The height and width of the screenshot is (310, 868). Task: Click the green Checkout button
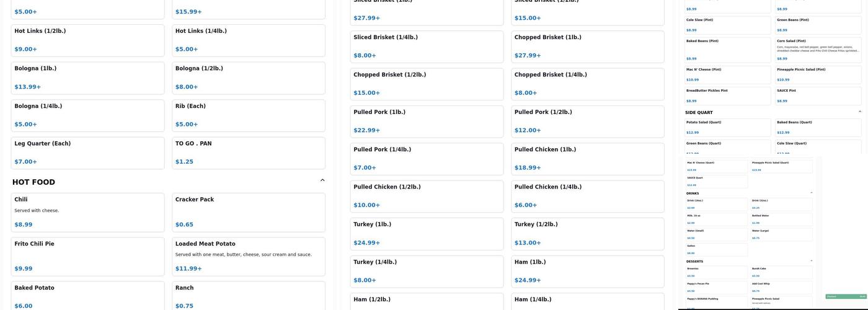click(846, 296)
